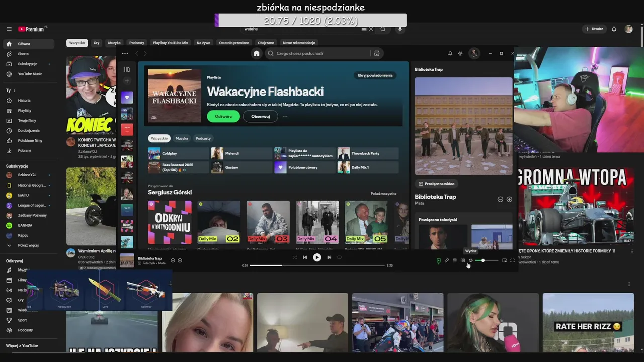Select the Na żywo YouTube chip
The image size is (644, 362).
click(203, 43)
